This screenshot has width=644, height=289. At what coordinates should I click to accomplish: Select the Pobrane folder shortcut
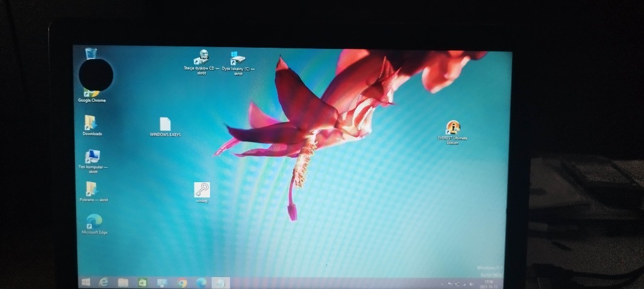click(x=92, y=190)
